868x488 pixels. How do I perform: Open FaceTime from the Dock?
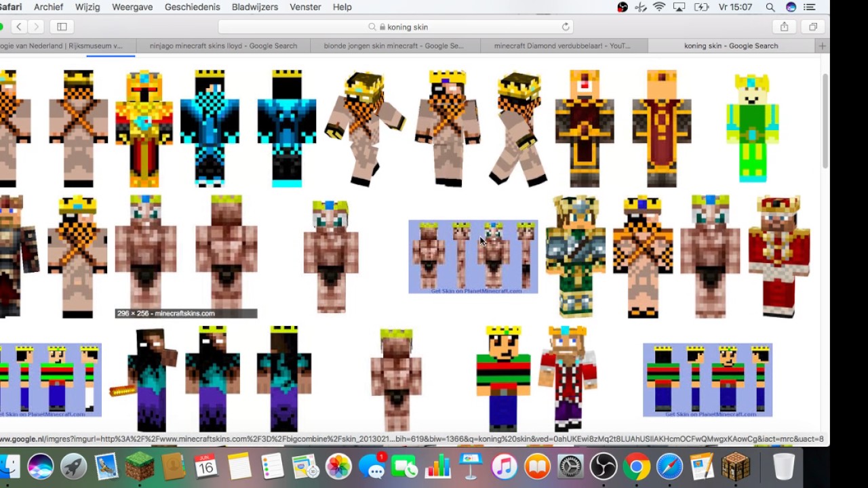(404, 466)
